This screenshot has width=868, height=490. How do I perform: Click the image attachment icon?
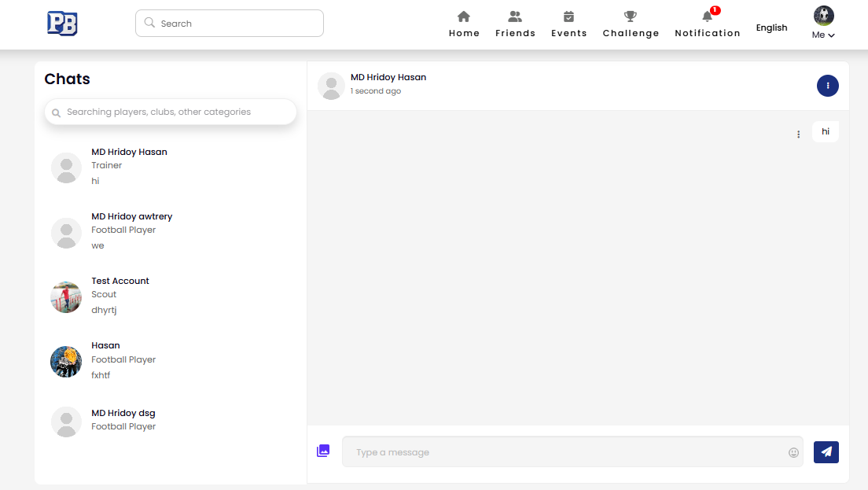tap(323, 451)
